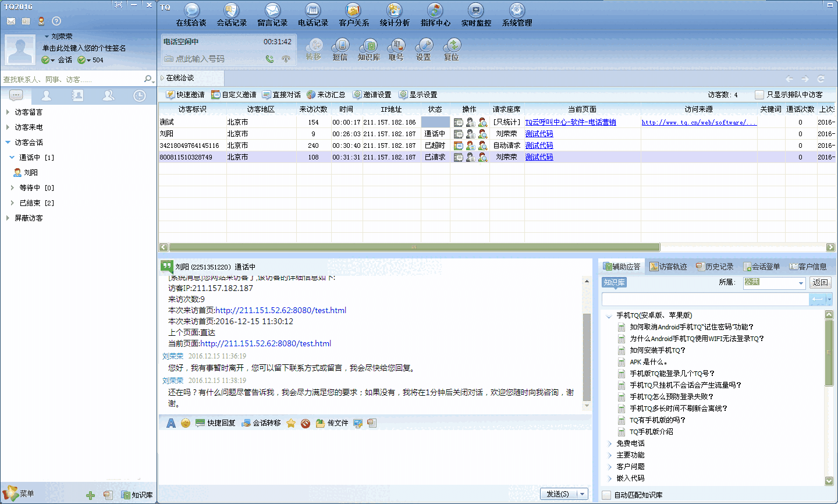
Task: Click the visitor table horizontal scrollbar
Action: pos(414,247)
